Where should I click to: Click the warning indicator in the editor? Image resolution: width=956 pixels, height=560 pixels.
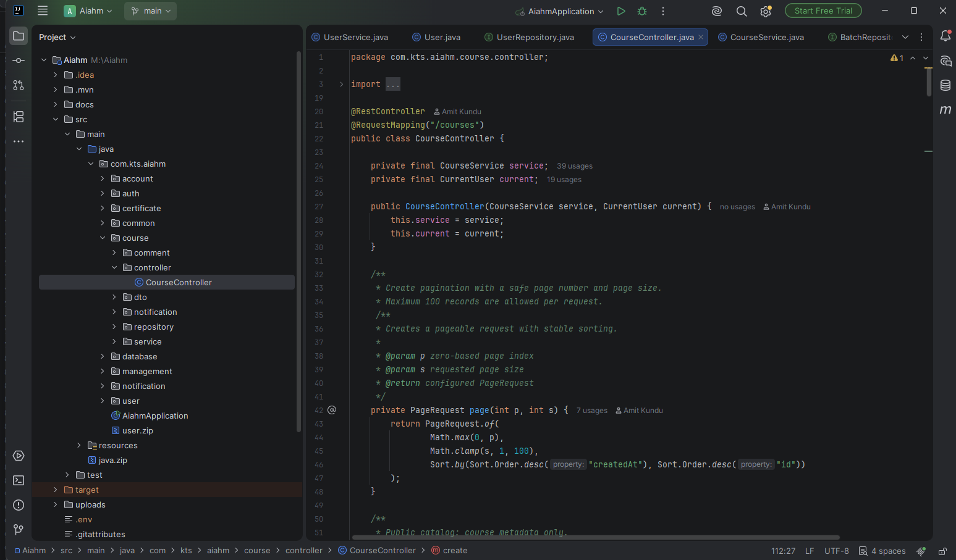tap(897, 58)
